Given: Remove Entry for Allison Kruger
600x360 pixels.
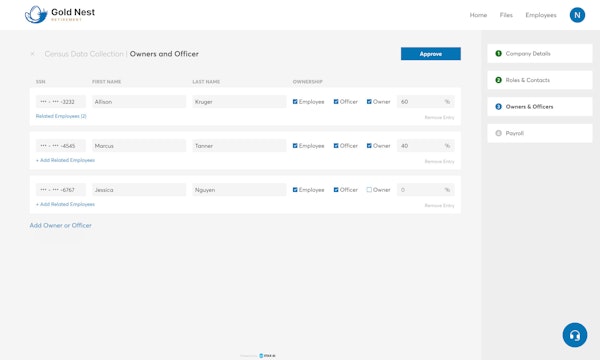Looking at the screenshot, I should pos(439,117).
